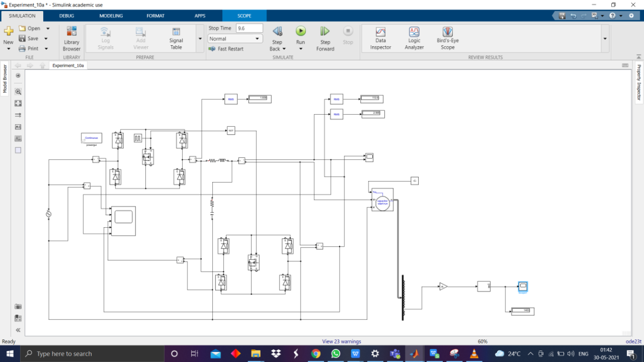Click the Annotation text icon in the left palette

tap(18, 127)
